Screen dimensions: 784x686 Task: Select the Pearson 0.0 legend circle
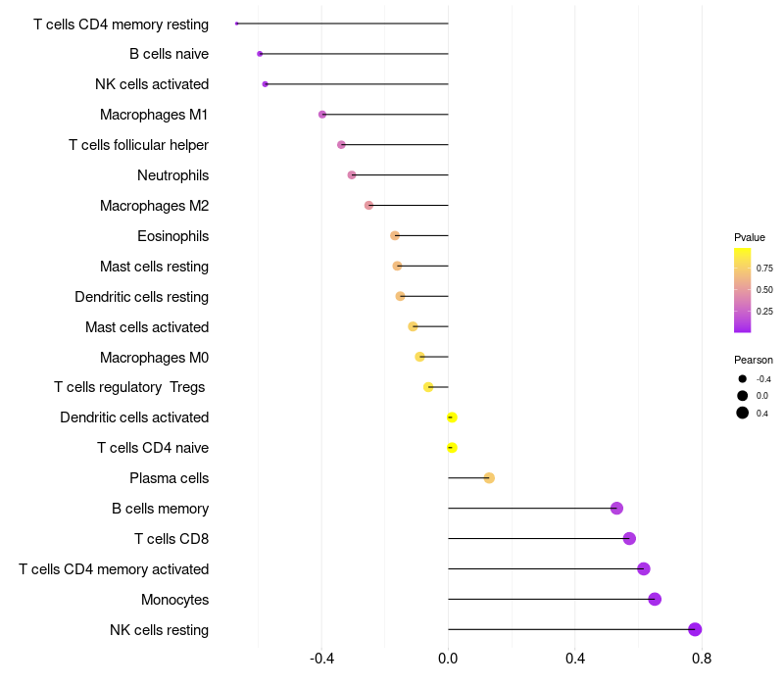742,396
